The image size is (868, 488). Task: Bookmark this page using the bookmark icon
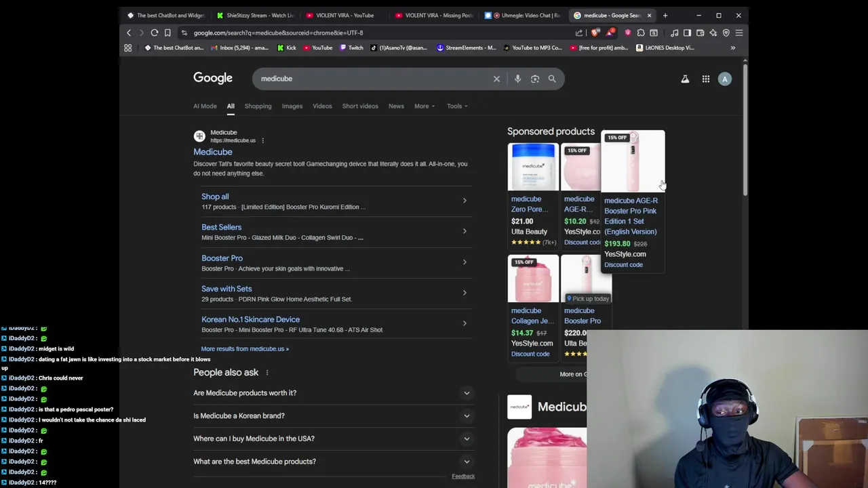click(x=167, y=33)
